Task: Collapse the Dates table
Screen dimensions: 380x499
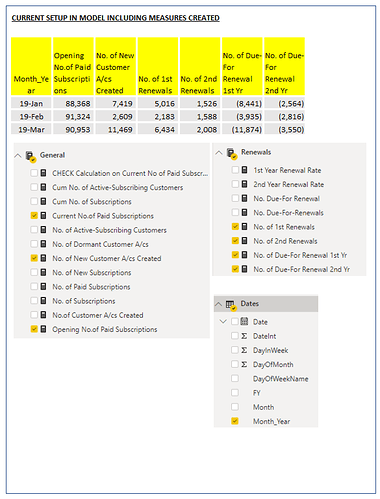Action: 219,304
